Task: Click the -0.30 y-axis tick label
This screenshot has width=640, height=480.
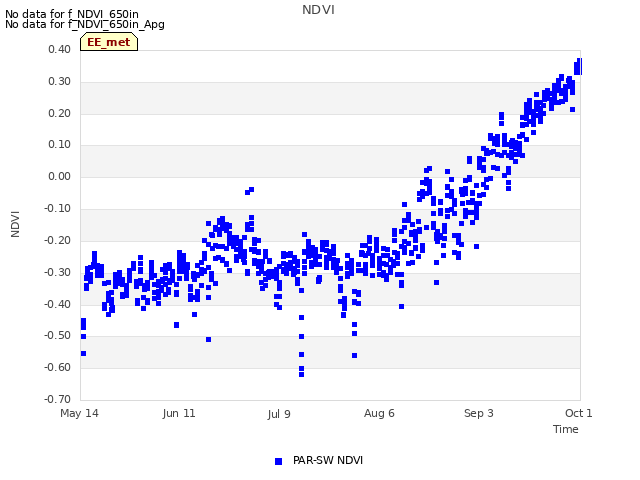Action: 57,272
